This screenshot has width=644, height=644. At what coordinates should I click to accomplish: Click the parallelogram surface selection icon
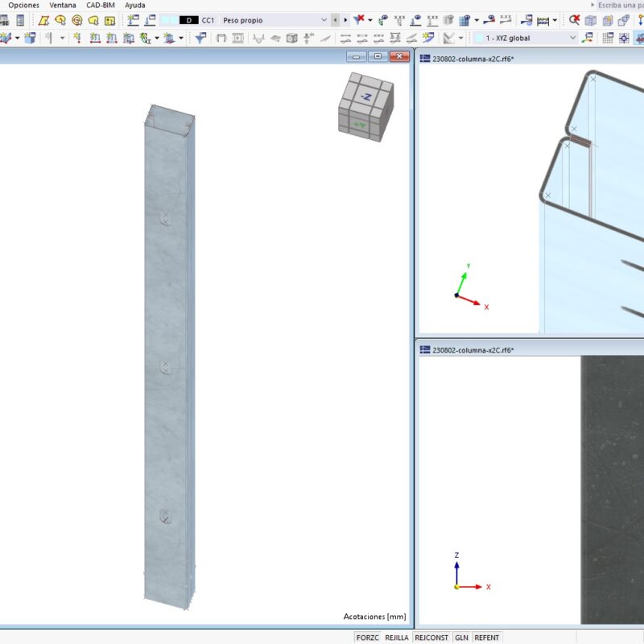[43, 20]
